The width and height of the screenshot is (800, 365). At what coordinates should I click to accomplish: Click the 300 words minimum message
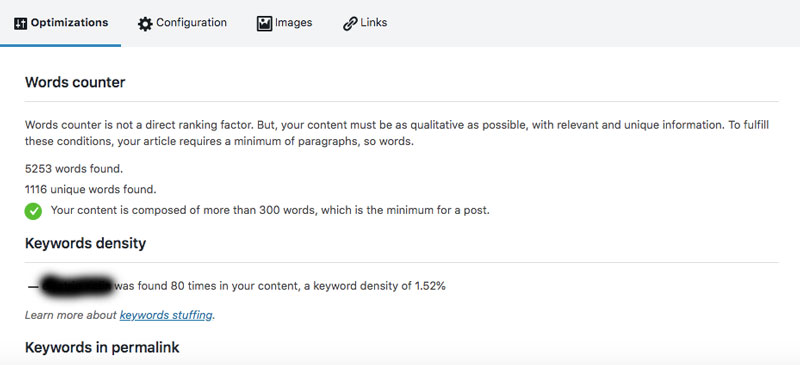pos(270,210)
